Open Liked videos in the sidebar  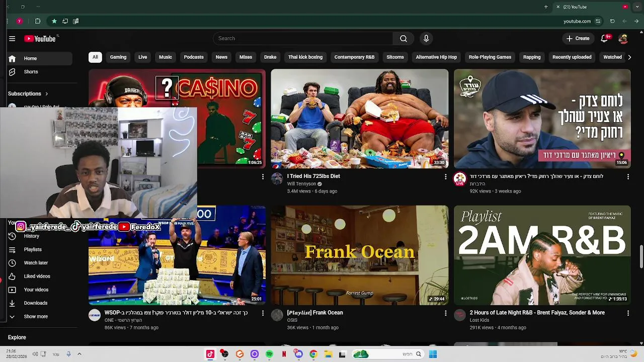[x=39, y=276]
